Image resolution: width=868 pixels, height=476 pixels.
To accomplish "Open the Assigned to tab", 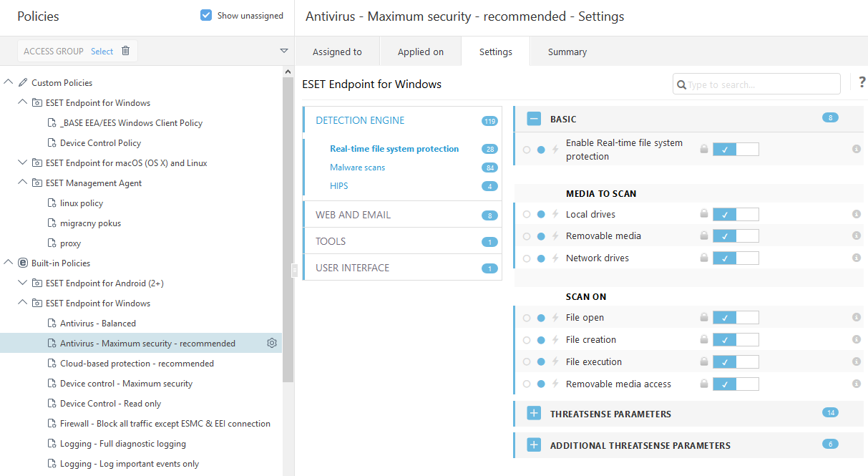I will (x=337, y=52).
